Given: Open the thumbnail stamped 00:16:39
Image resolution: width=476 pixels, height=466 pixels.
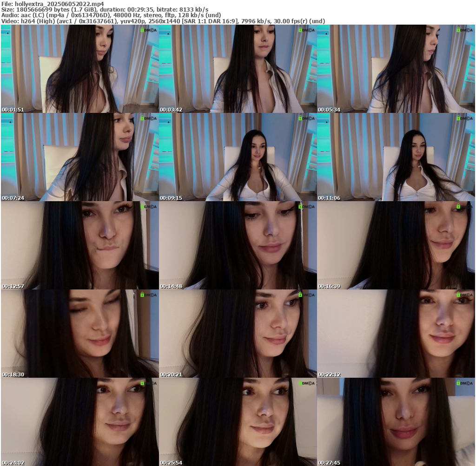Looking at the screenshot, I should pos(396,245).
